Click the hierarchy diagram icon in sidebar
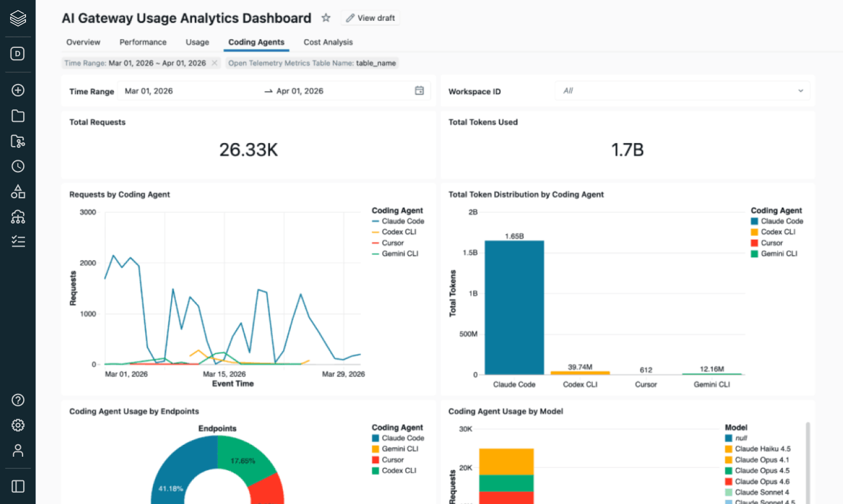The image size is (843, 504). tap(18, 217)
